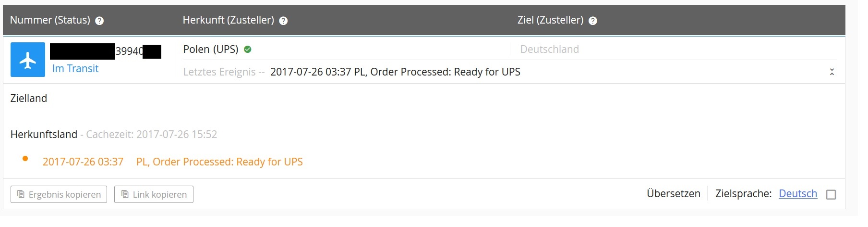868x227 pixels.
Task: Select Deutschland destination carrier field
Action: 550,49
